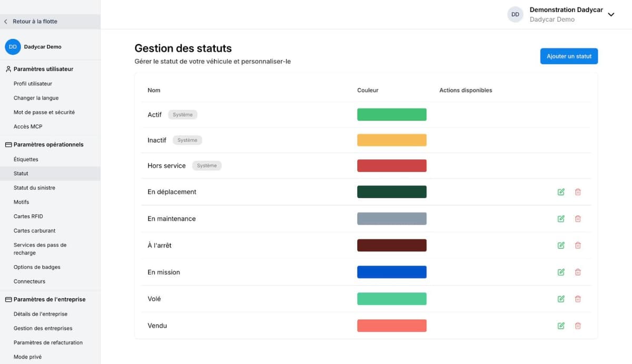The image size is (632, 364).
Task: Open Motifs settings
Action: [x=22, y=202]
